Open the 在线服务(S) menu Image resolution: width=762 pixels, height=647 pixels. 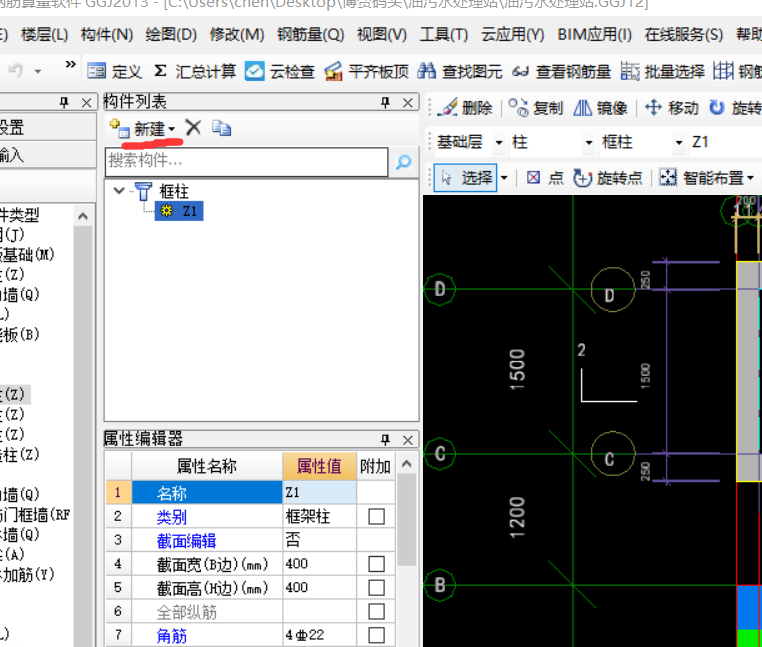pyautogui.click(x=684, y=35)
